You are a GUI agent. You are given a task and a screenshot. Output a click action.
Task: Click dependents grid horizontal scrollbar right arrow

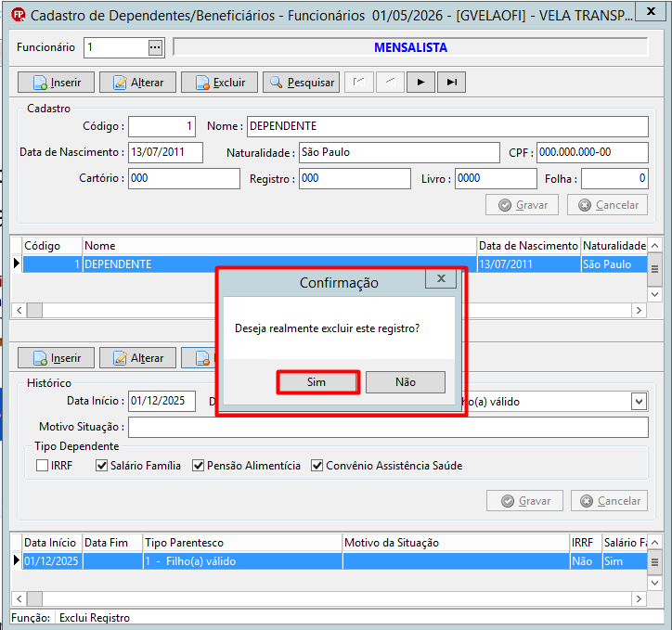point(639,310)
